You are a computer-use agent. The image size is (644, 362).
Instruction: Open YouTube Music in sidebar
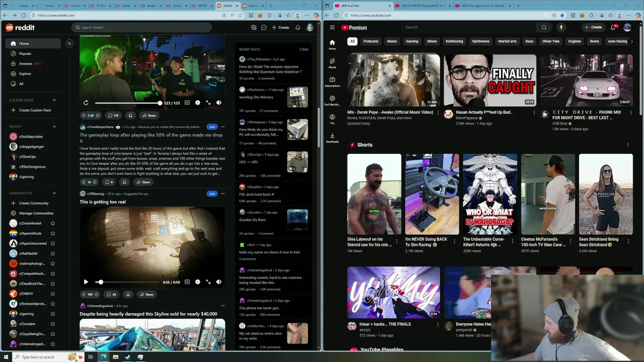(x=332, y=100)
